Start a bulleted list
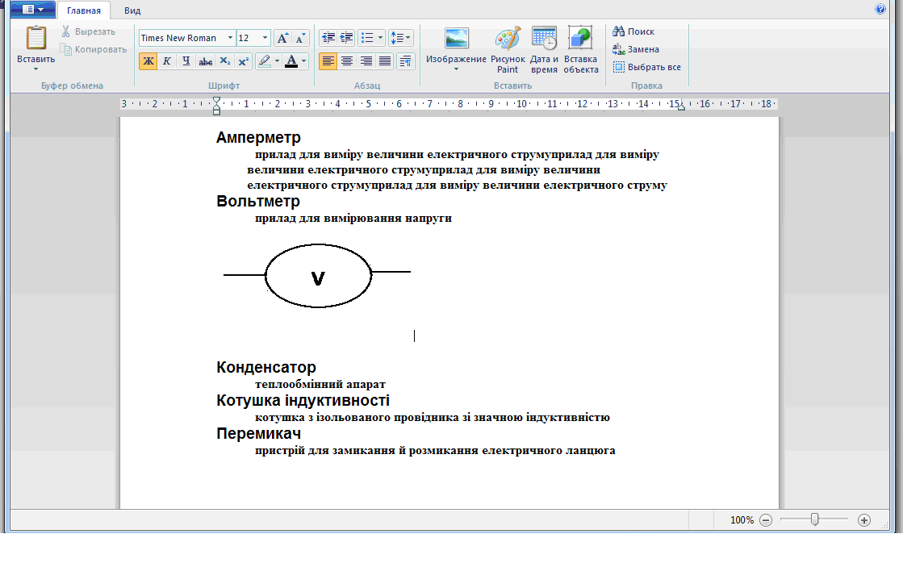Image resolution: width=903 pixels, height=588 pixels. pos(367,38)
